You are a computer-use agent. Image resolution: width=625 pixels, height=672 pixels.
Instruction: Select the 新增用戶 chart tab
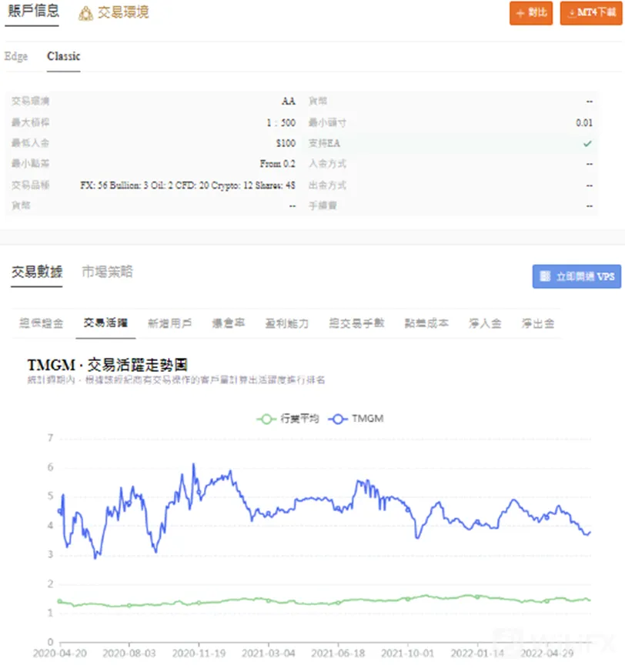tap(169, 323)
